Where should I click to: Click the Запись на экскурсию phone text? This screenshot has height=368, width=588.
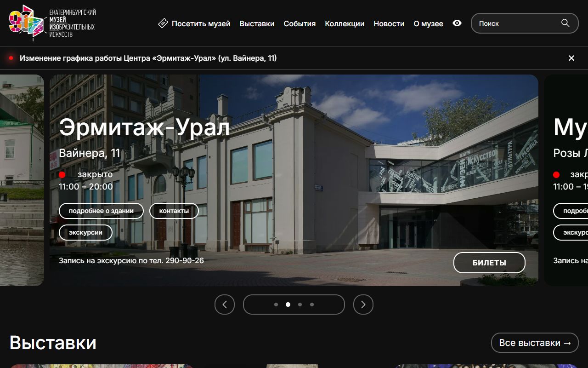click(x=131, y=260)
